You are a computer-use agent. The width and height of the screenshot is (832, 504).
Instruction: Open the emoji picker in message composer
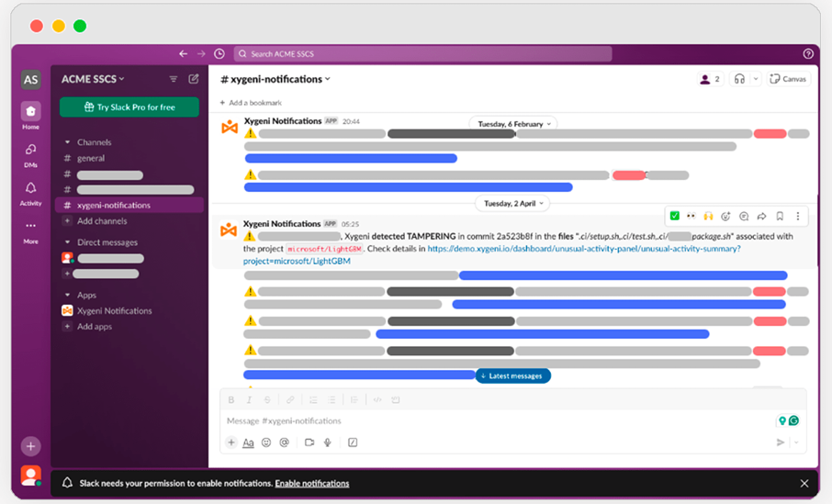266,442
